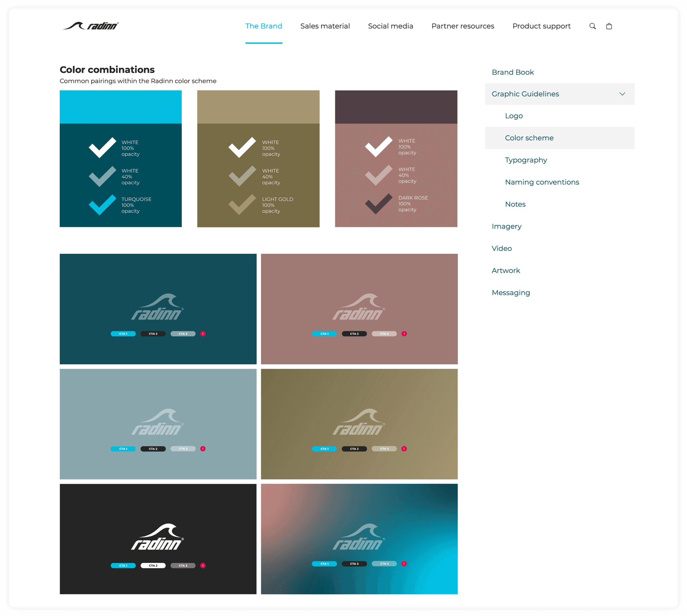Select the turquoise top swatch
Screen dimensions: 687x616
coord(121,107)
